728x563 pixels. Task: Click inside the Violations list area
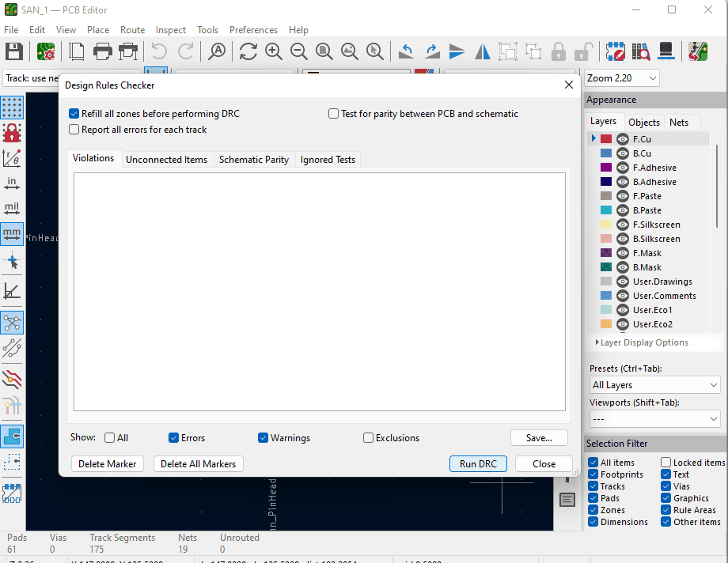[320, 292]
